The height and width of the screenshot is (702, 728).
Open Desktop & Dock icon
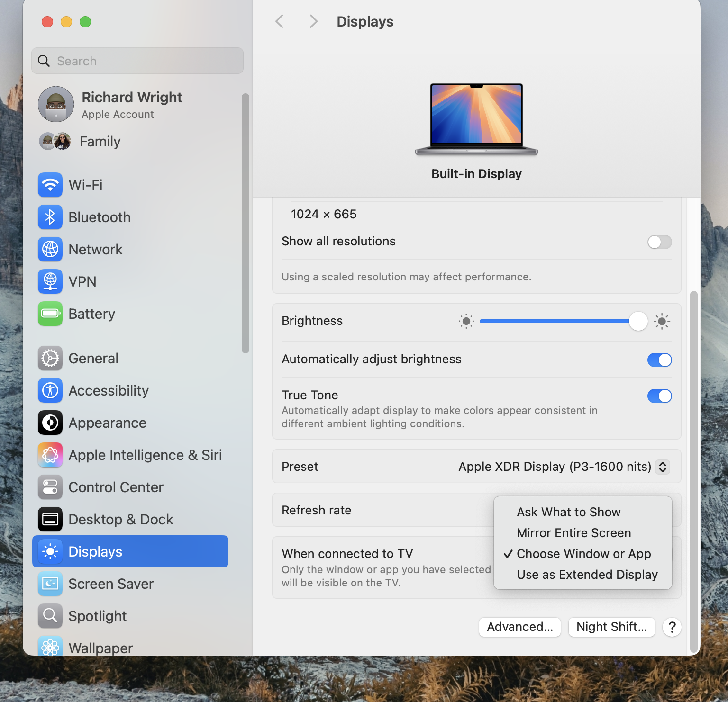tap(50, 519)
